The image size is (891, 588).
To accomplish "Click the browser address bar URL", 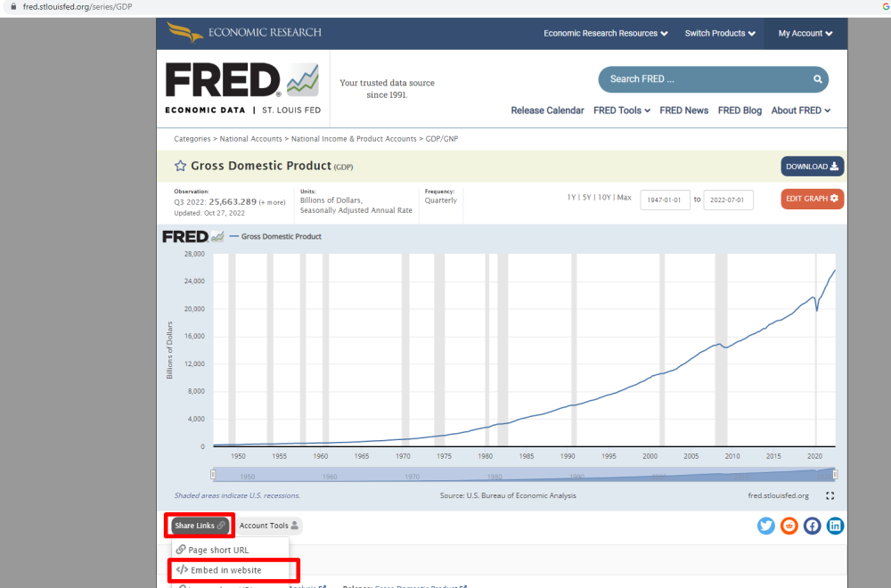I will click(78, 7).
